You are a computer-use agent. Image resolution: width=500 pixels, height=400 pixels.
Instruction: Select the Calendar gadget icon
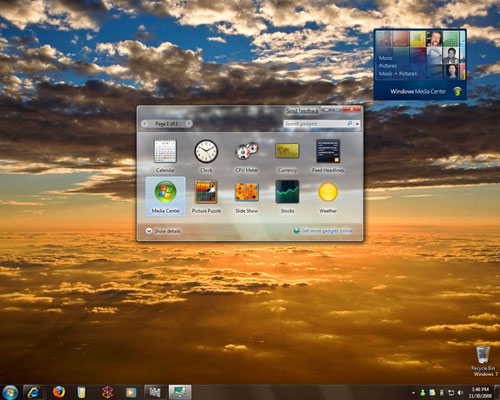click(x=165, y=151)
